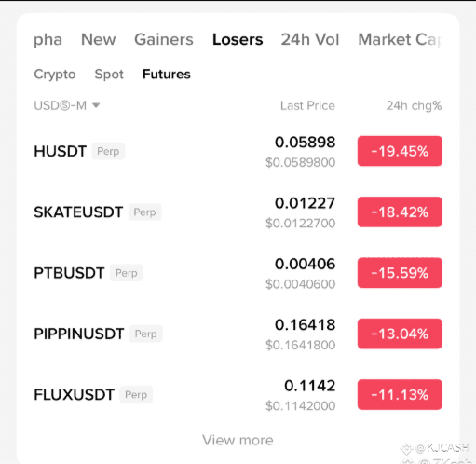
Task: Sort by Last Price column header
Action: (307, 106)
